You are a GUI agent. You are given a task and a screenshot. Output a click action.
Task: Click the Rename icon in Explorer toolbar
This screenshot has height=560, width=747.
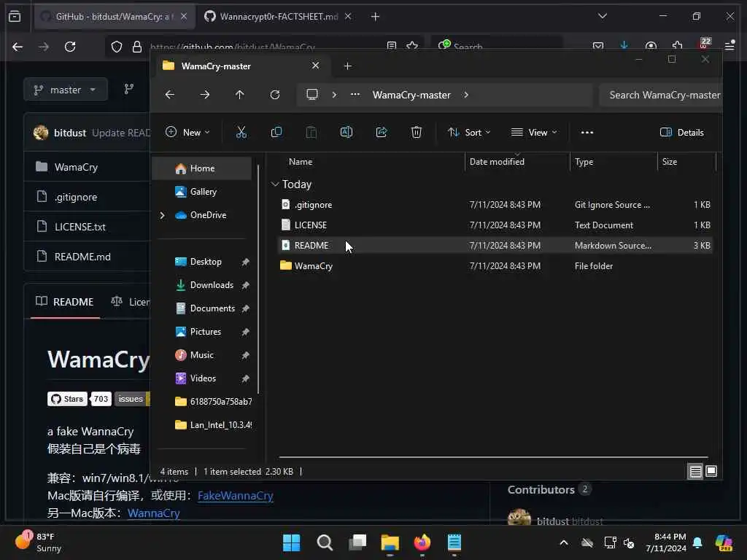click(347, 133)
